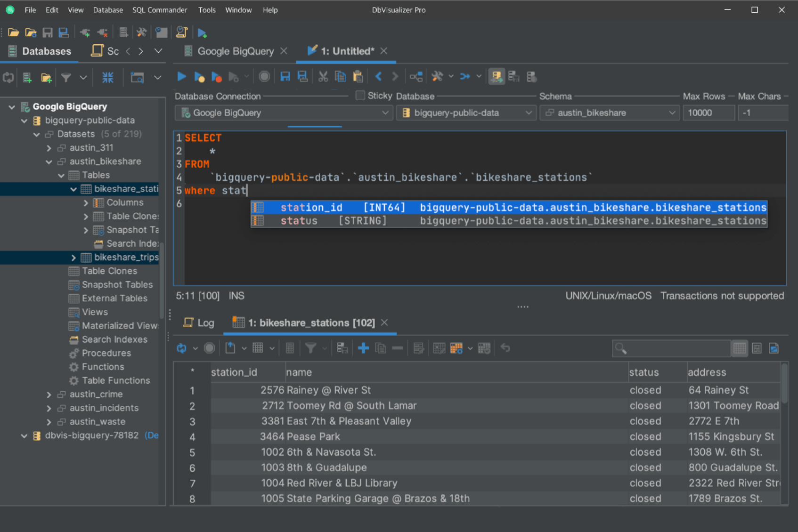Click the address column header
Screen dimensions: 798x532
733,372
